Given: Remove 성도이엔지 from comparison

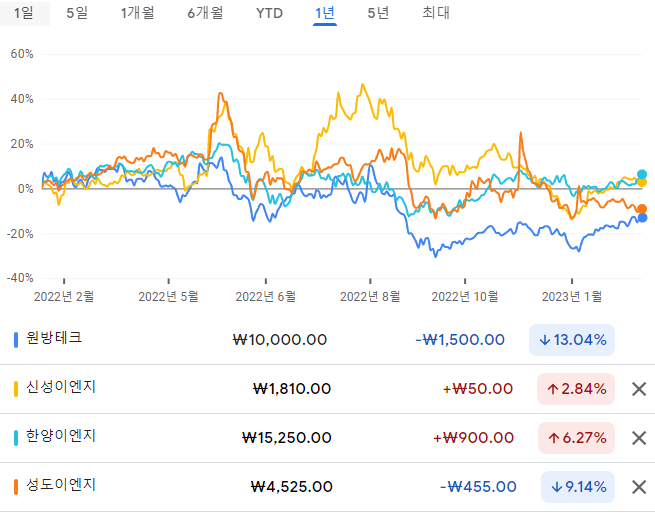Looking at the screenshot, I should click(x=639, y=487).
